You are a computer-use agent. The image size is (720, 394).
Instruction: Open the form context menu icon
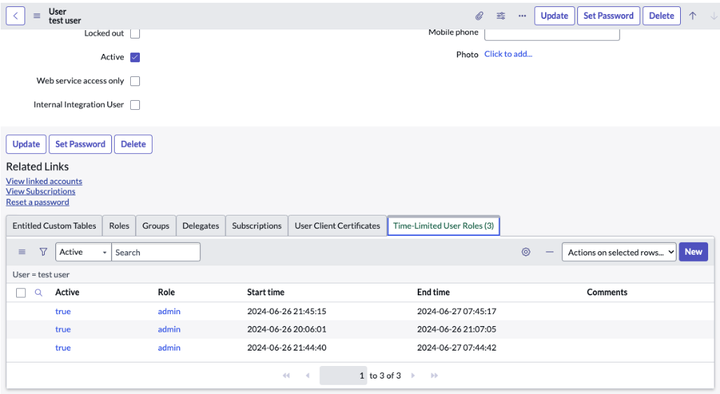click(x=37, y=16)
